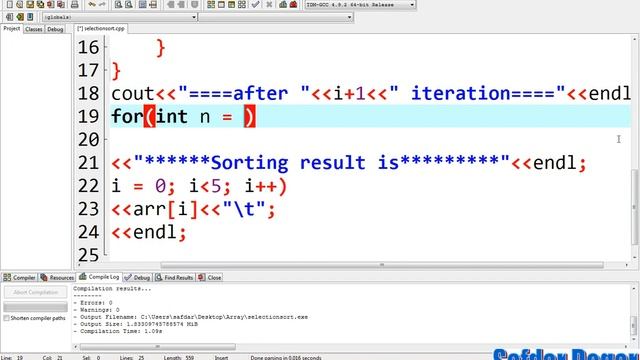The width and height of the screenshot is (640, 360).
Task: Open Find via the toolbar icon
Action: click(x=118, y=4)
